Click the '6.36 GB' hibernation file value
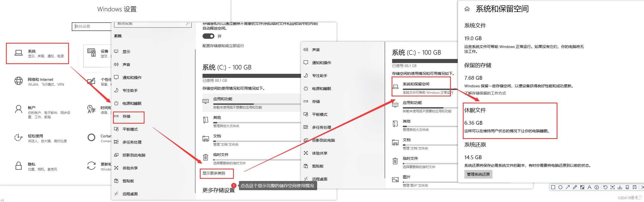The height and width of the screenshot is (202, 644). click(473, 123)
